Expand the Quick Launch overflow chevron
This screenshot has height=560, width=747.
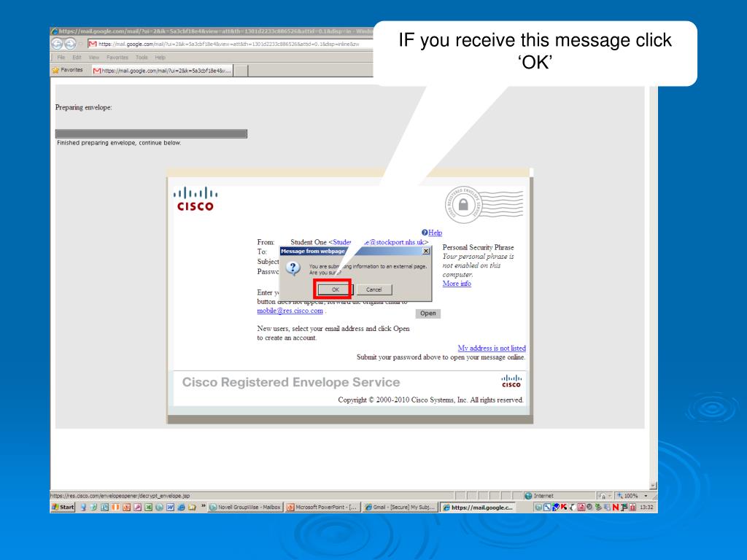[x=204, y=507]
